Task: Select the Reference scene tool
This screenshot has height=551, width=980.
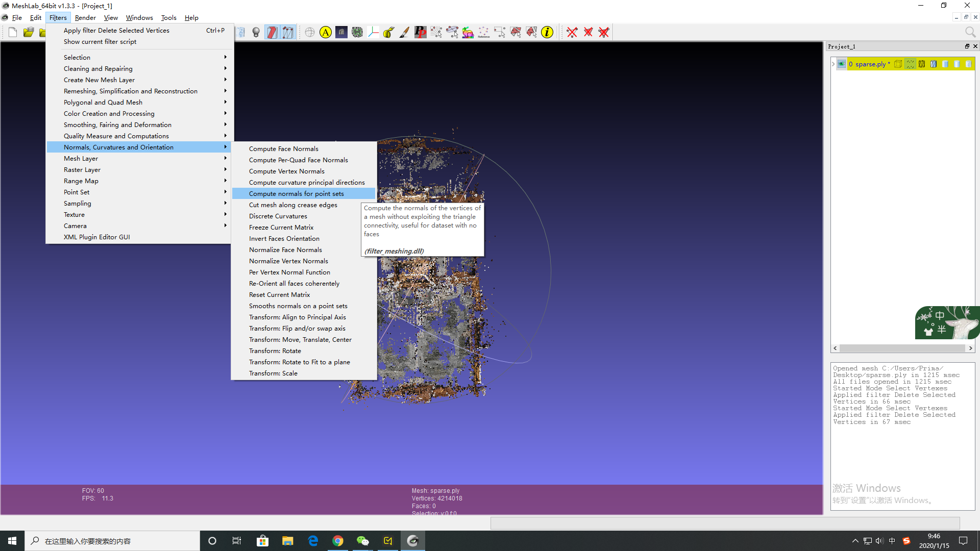Action: 483,33
